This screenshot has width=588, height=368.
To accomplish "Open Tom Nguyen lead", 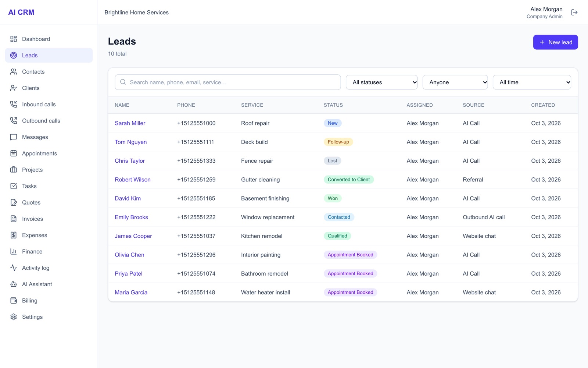I will 130,142.
